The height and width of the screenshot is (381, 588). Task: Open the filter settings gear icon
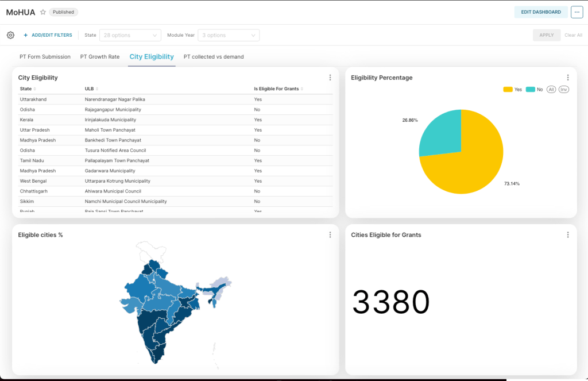10,35
